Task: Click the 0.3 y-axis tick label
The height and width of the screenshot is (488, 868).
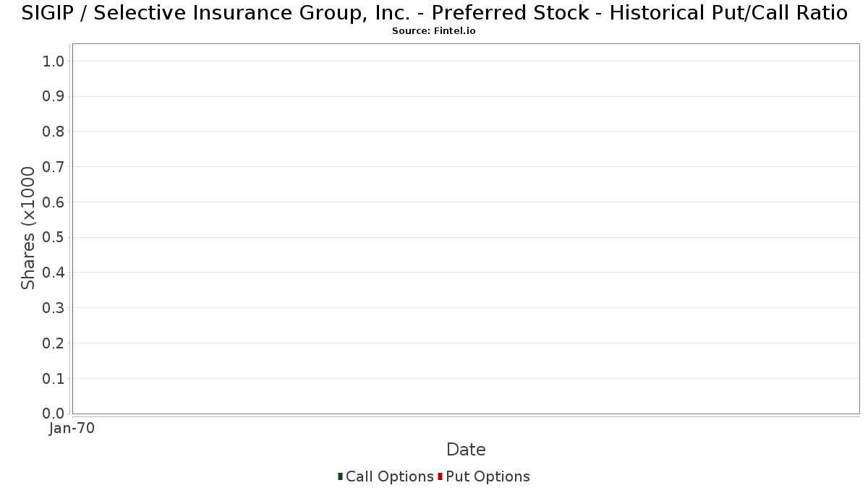Action: (54, 308)
